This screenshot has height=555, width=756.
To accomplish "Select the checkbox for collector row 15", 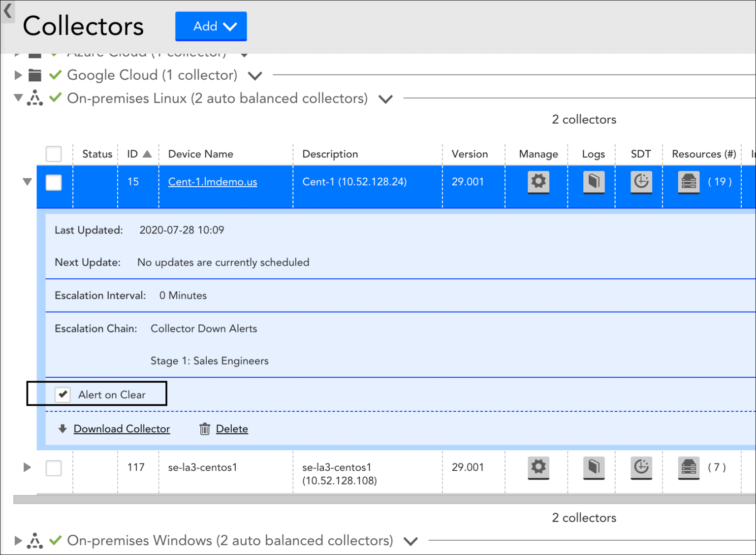I will [53, 182].
